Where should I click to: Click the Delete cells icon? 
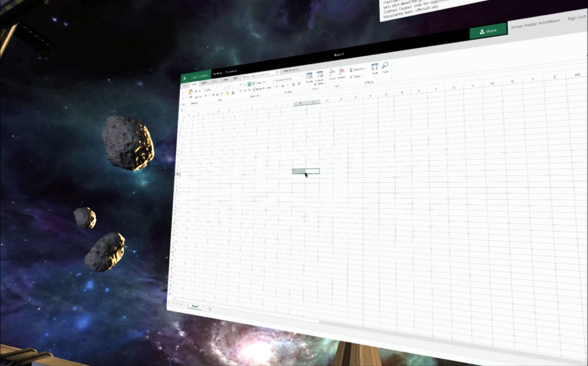pyautogui.click(x=342, y=72)
